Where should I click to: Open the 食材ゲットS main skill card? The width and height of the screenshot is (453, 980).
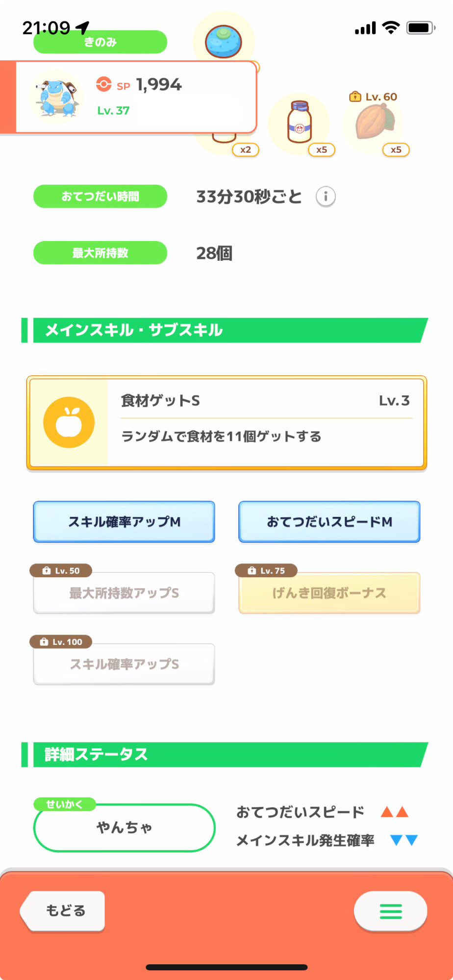(x=265, y=422)
